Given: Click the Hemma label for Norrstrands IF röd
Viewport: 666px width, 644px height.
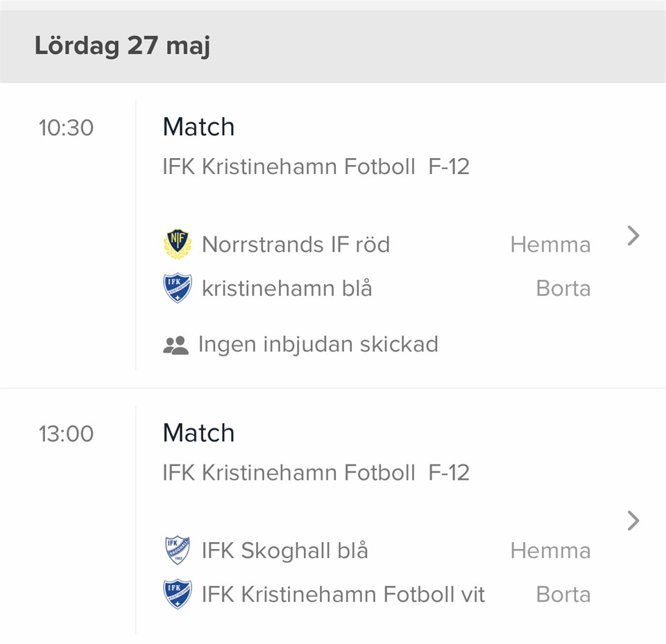Looking at the screenshot, I should [x=550, y=245].
